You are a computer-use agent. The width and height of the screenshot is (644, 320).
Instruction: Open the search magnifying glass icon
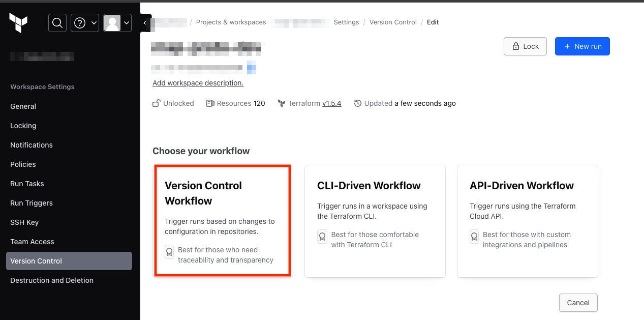57,22
